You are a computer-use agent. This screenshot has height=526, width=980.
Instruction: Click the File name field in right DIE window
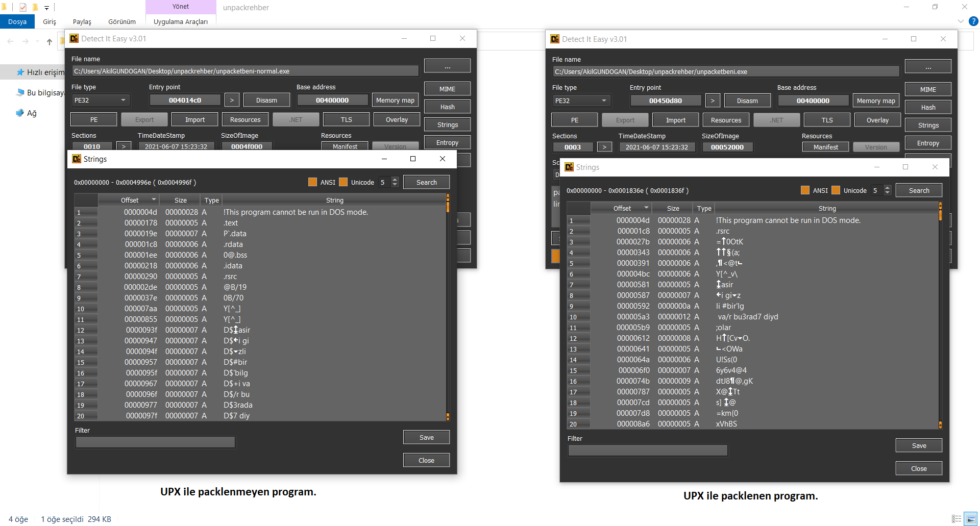point(725,71)
